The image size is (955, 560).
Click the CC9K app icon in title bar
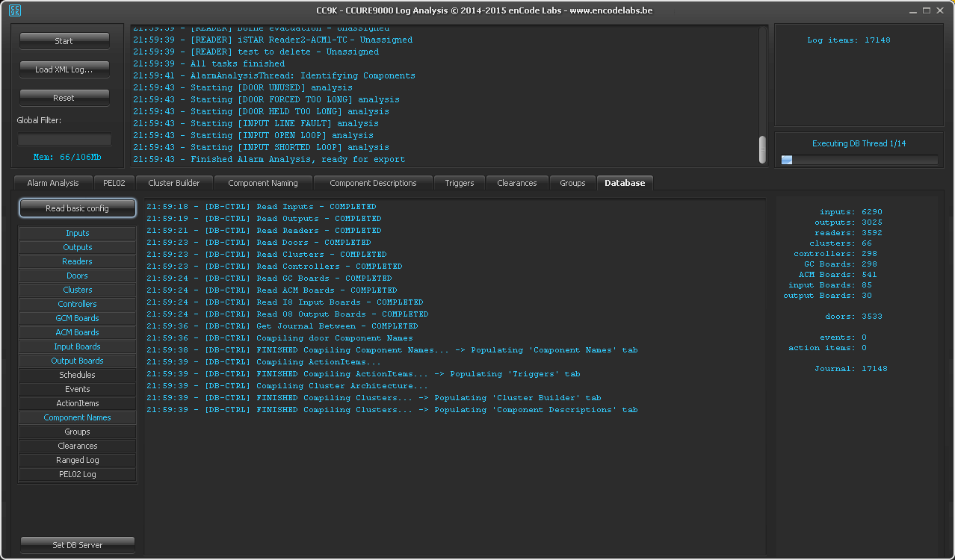[x=15, y=10]
